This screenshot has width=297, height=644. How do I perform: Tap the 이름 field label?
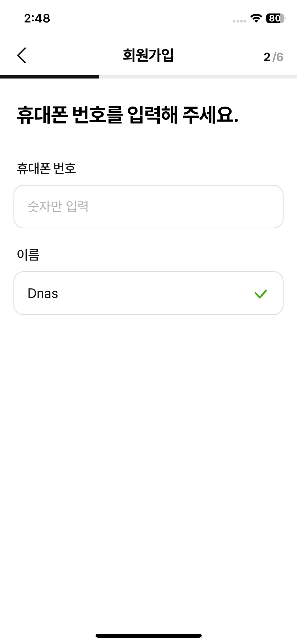pyautogui.click(x=28, y=255)
